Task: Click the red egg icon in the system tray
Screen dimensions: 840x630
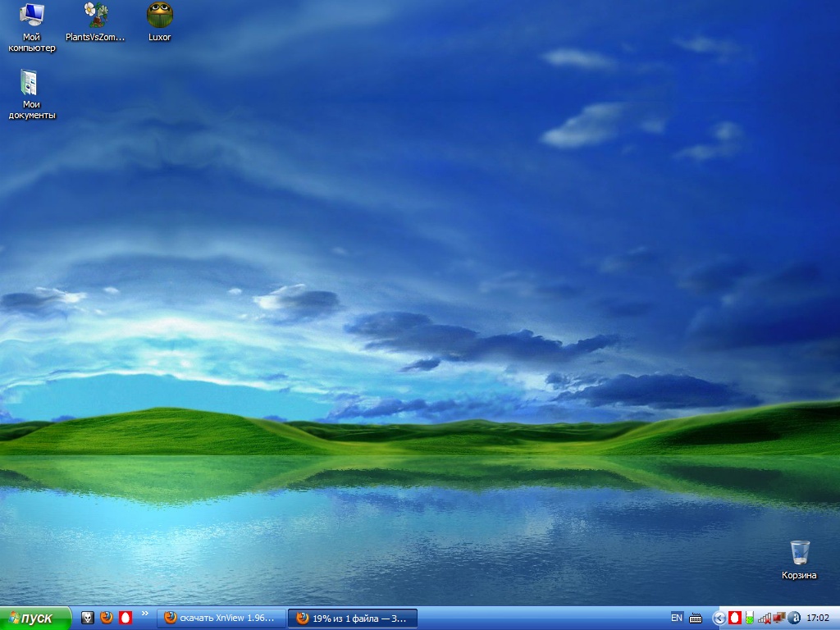Action: [735, 618]
